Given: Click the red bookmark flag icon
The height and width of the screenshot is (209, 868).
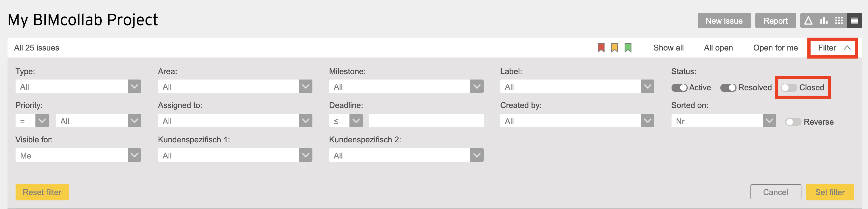Looking at the screenshot, I should pyautogui.click(x=601, y=48).
